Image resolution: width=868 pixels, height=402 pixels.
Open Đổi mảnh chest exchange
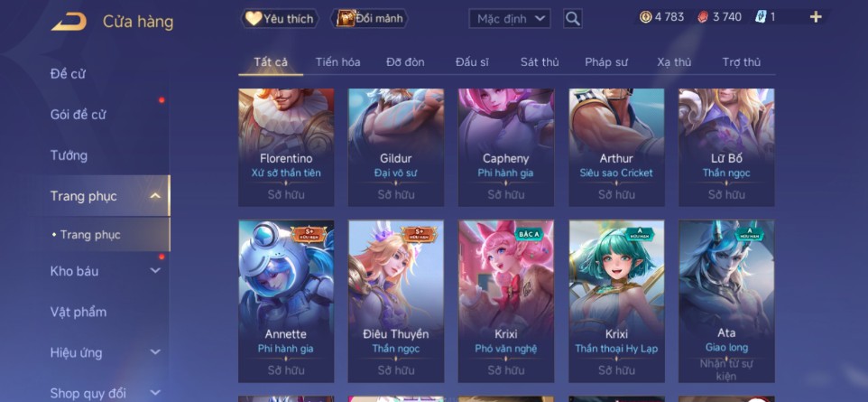click(x=369, y=18)
